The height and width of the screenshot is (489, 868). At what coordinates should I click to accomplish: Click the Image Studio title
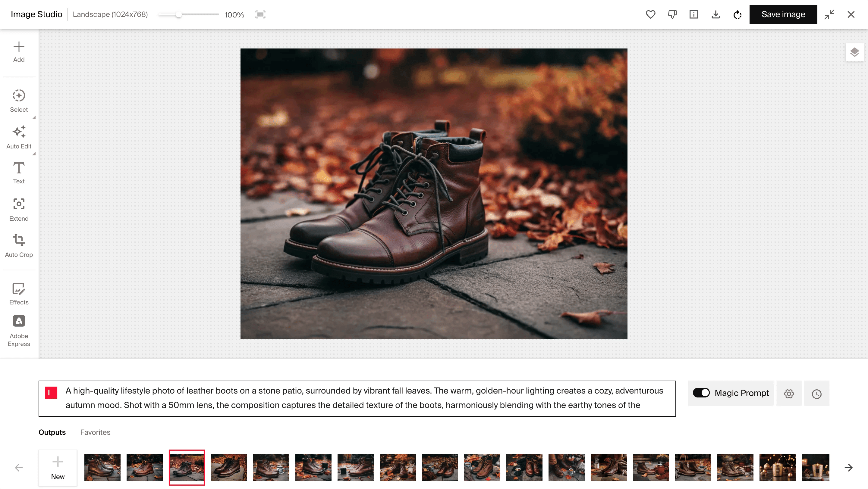pyautogui.click(x=36, y=14)
